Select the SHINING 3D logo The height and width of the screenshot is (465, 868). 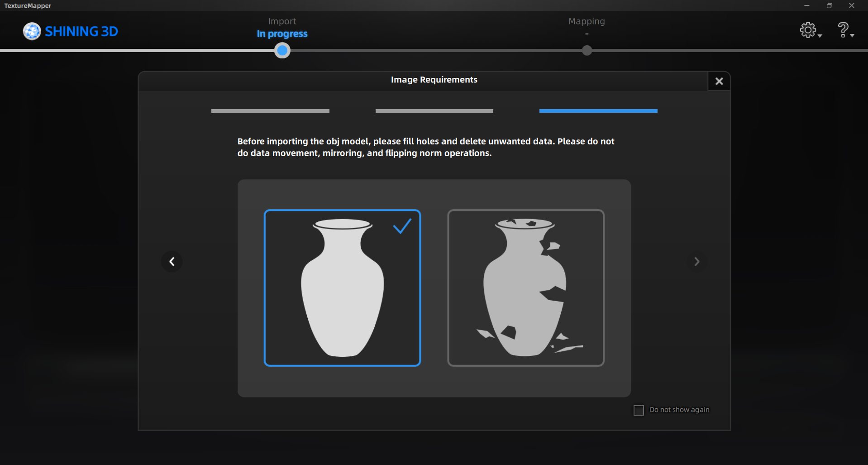click(x=70, y=31)
